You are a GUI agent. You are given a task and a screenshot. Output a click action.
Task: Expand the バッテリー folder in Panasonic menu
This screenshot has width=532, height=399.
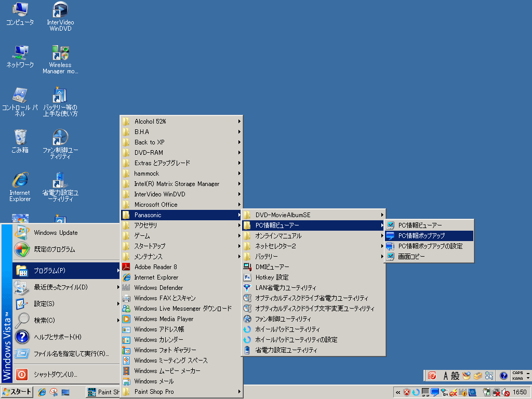[313, 257]
